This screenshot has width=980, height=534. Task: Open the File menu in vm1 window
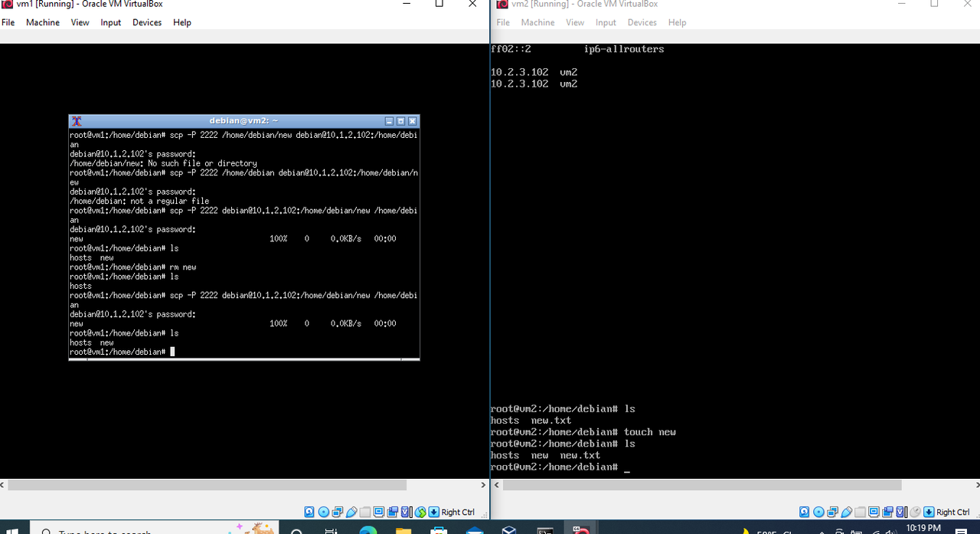point(8,22)
